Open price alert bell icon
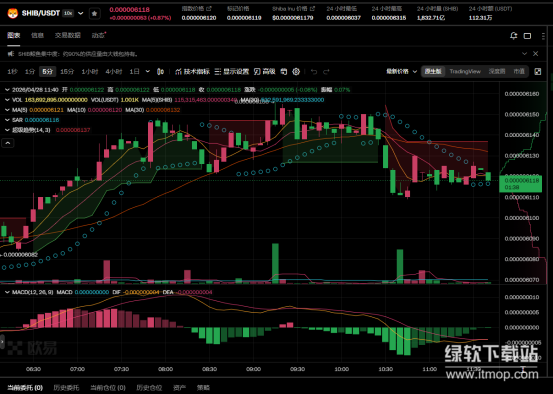Viewport: 553px width, 394px height. 514,36
